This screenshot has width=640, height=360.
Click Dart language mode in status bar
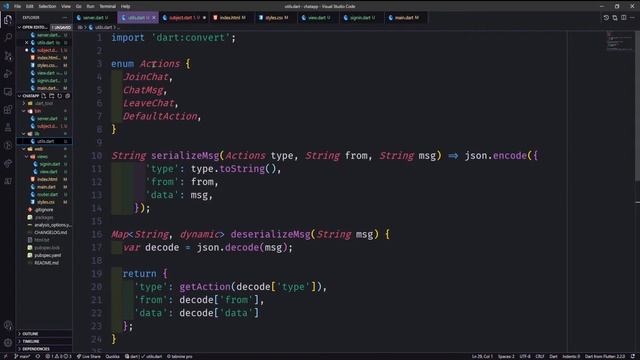coord(553,356)
